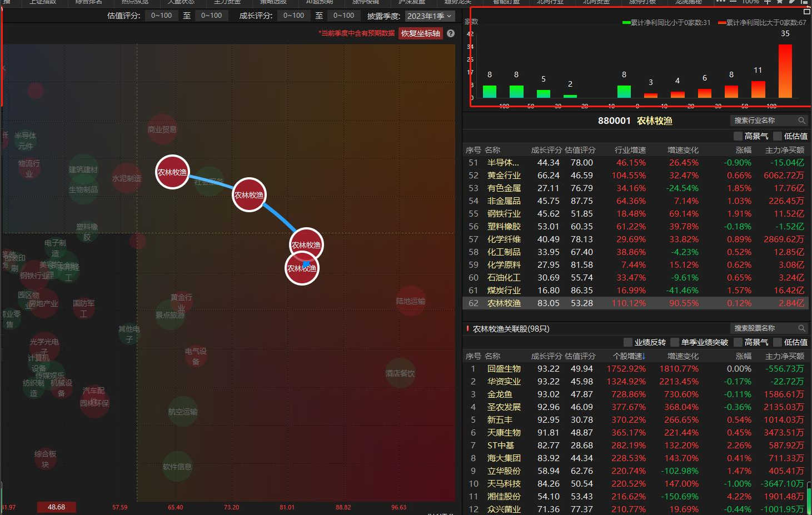The image size is (812, 515).
Task: Open the 回盛生物 stock row
Action: (635, 369)
